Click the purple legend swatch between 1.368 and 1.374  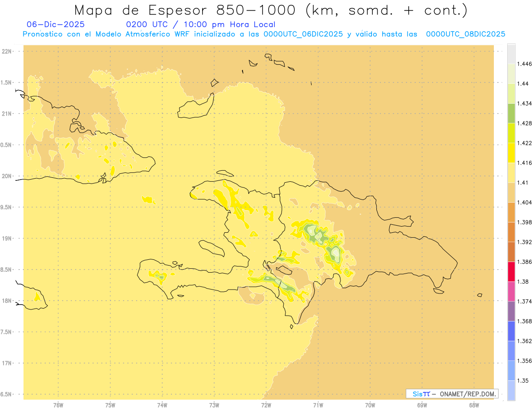tap(511, 311)
